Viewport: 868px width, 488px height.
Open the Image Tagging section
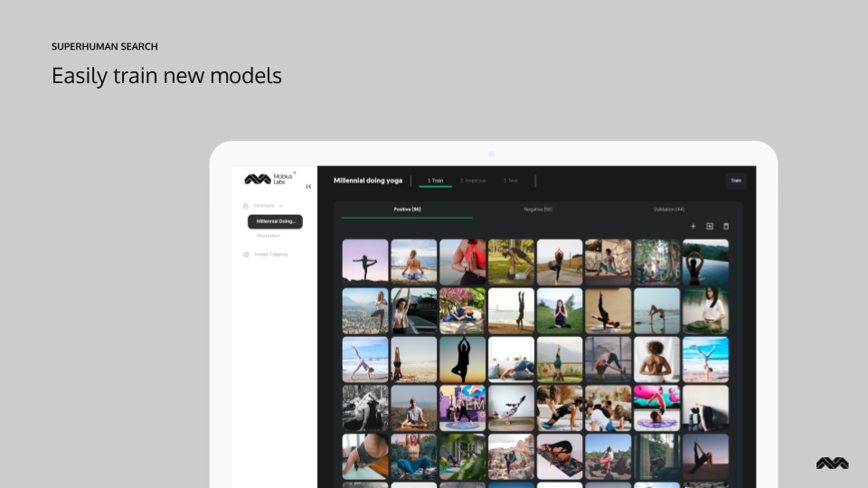click(270, 255)
